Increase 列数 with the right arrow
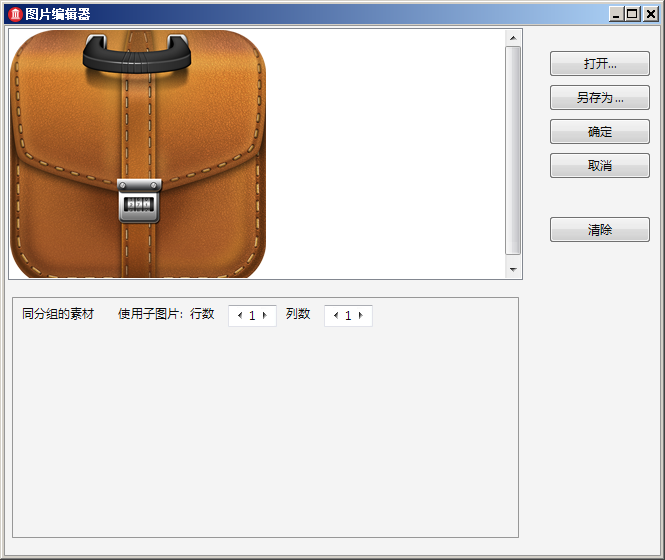 click(361, 316)
